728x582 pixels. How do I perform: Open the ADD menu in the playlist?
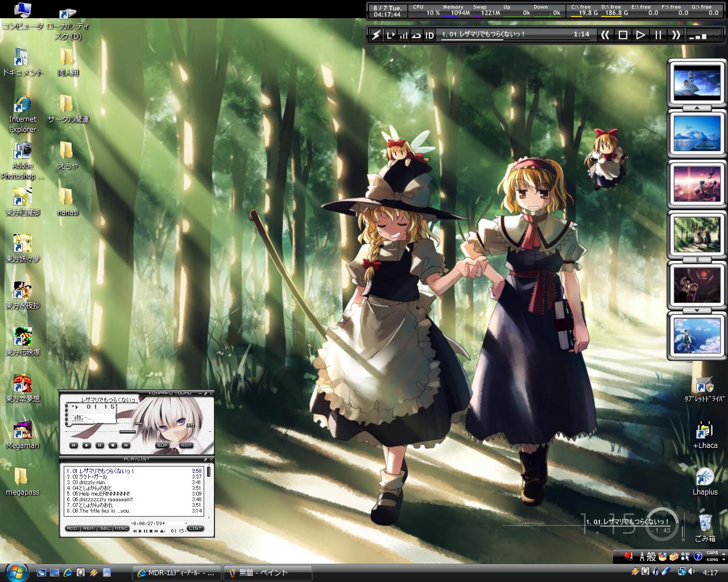[72, 529]
